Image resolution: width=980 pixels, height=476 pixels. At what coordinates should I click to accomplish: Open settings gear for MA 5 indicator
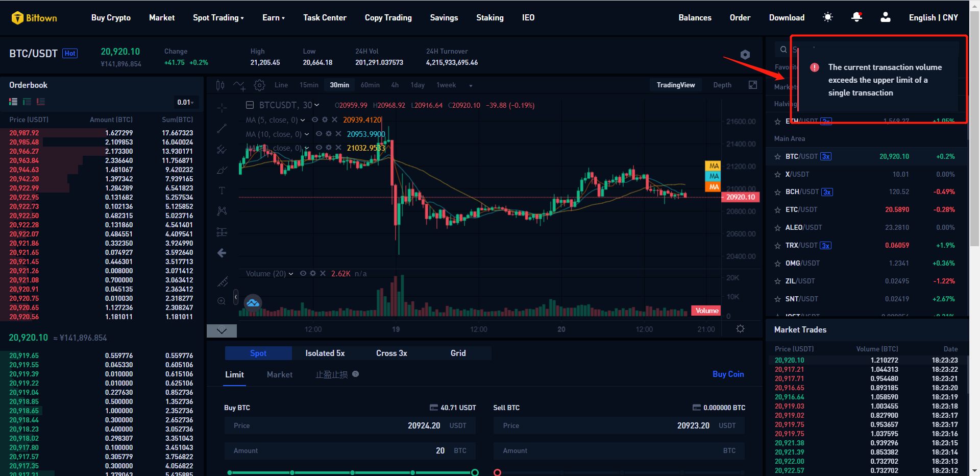[325, 120]
